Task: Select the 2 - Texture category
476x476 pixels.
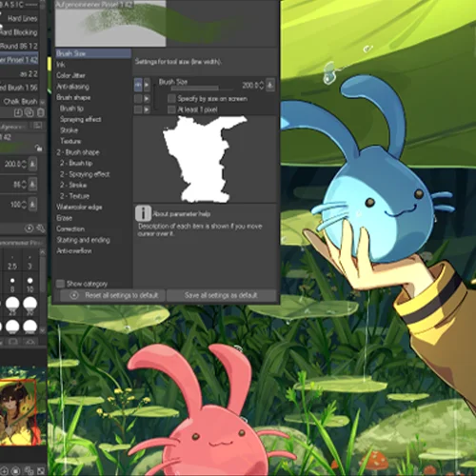Action: (x=93, y=196)
